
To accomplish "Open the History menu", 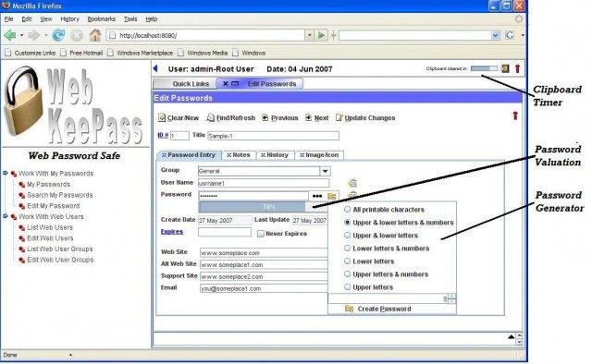I will pyautogui.click(x=70, y=18).
